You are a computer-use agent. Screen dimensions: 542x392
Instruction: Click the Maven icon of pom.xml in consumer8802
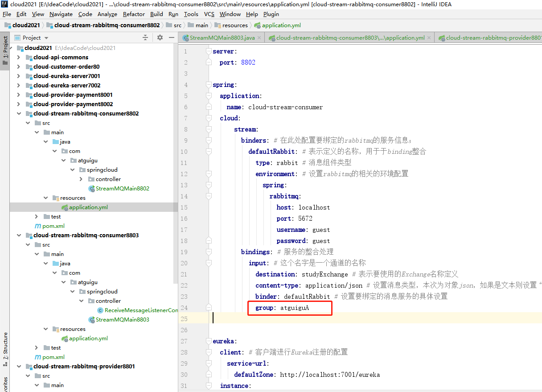[x=38, y=226]
